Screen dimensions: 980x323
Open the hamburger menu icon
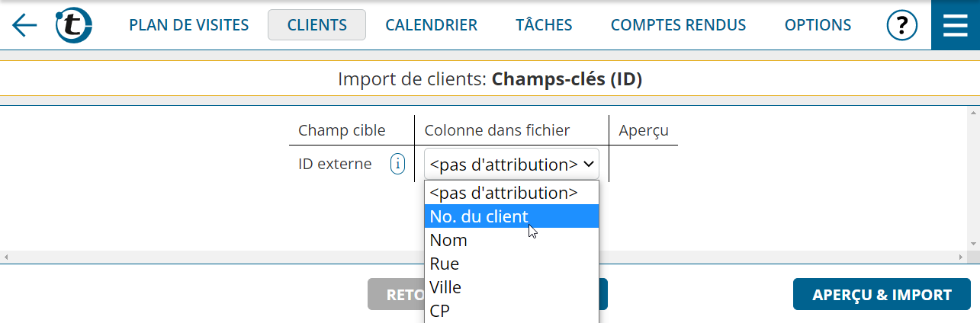956,25
